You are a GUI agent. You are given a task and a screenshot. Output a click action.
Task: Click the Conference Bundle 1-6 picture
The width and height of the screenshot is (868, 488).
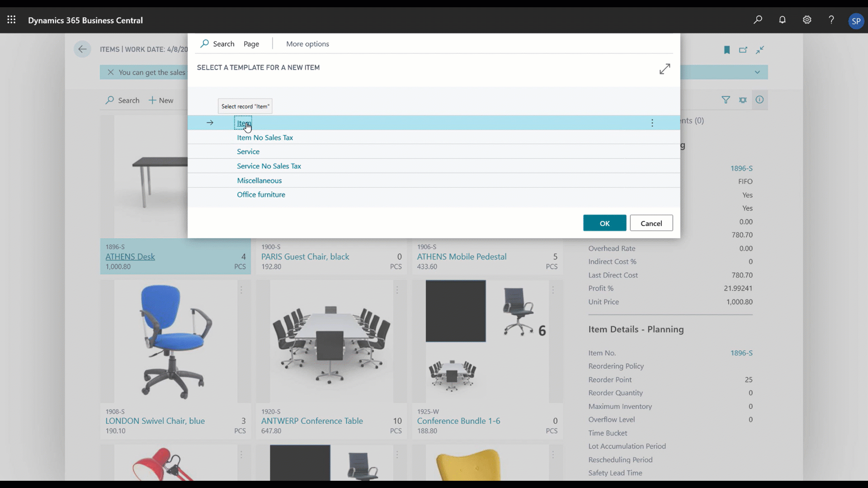click(487, 342)
